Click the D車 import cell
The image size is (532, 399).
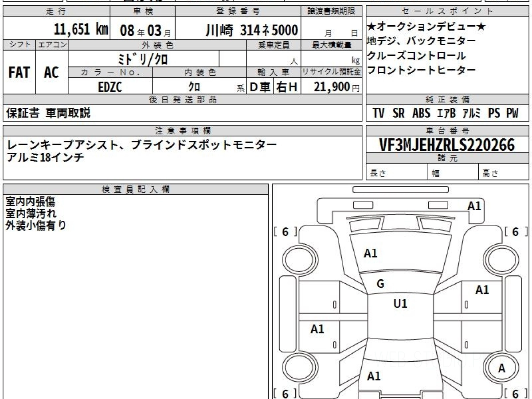[260, 87]
